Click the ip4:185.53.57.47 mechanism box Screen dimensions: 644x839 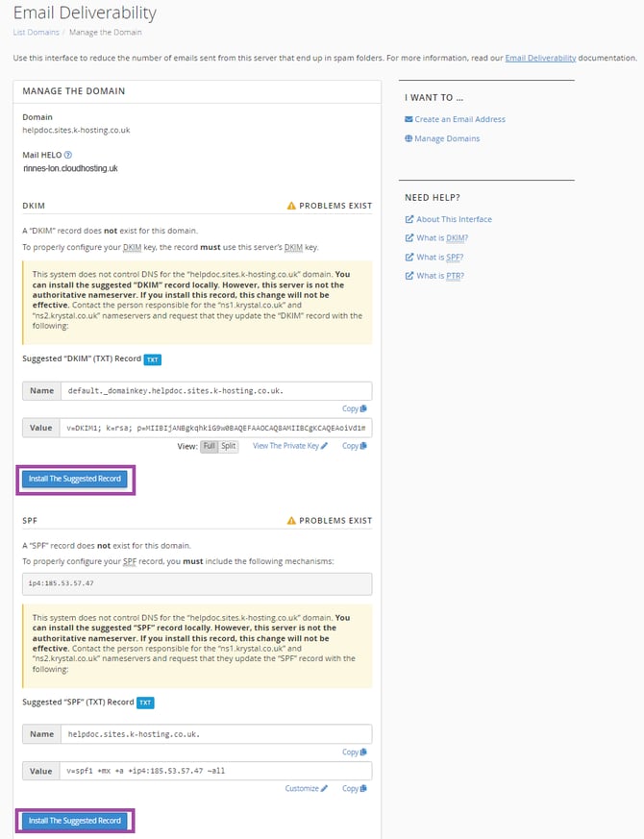(x=197, y=583)
